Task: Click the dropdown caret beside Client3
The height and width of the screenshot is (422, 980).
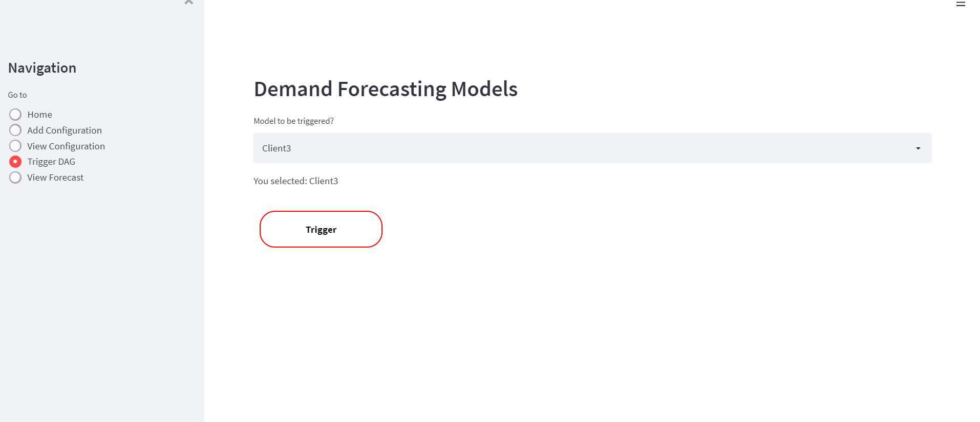Action: (917, 148)
